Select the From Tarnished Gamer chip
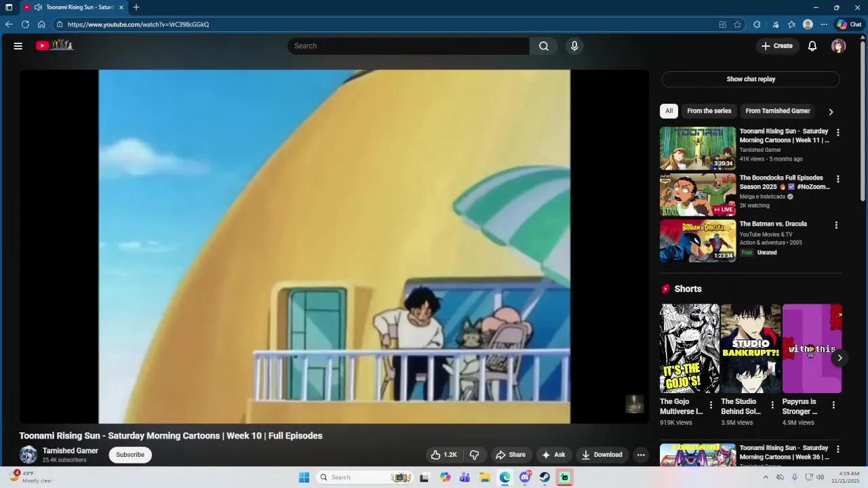868x488 pixels. [x=778, y=111]
